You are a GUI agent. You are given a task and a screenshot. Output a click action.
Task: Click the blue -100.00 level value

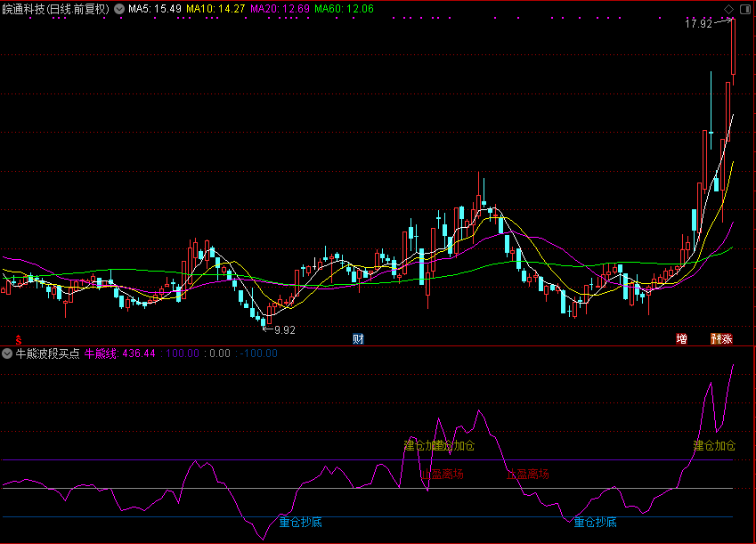coord(259,353)
